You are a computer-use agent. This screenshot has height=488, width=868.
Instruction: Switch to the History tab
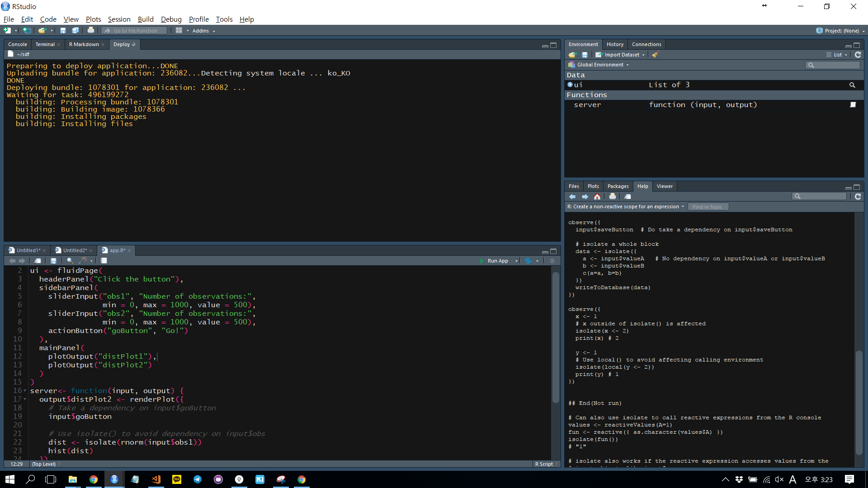[615, 44]
